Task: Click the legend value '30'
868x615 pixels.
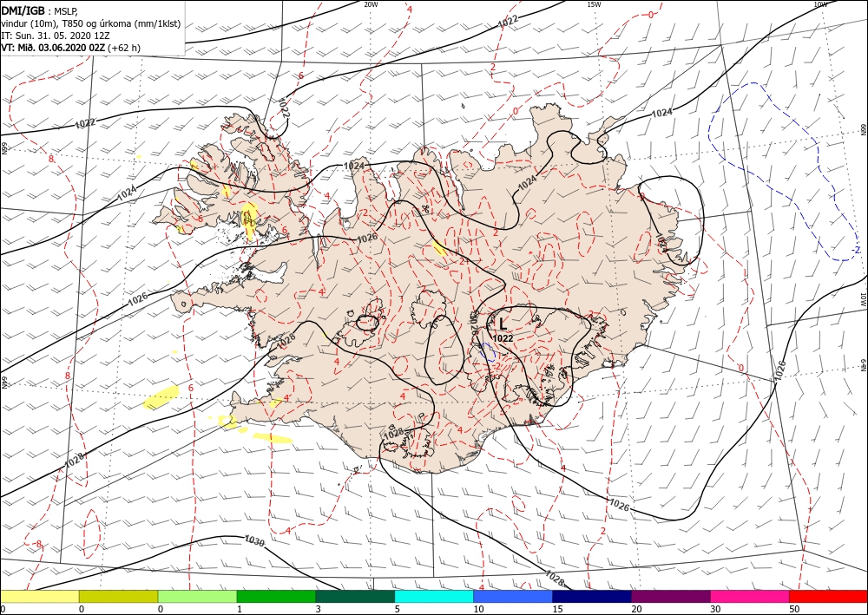Action: point(714,609)
